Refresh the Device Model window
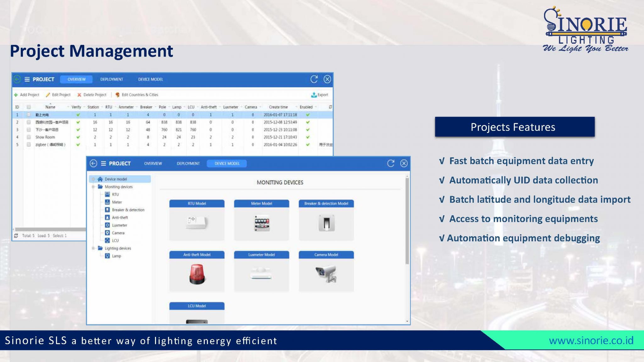The image size is (644, 362). click(x=391, y=163)
